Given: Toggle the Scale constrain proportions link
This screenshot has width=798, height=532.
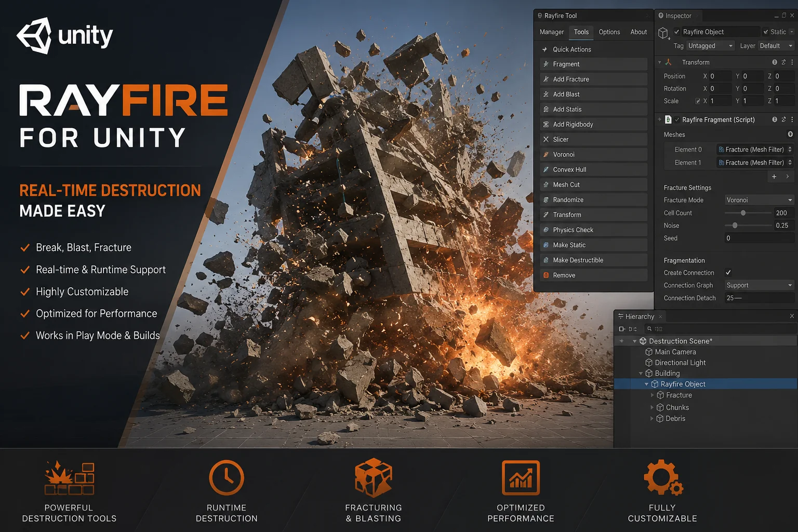Looking at the screenshot, I should click(x=698, y=101).
